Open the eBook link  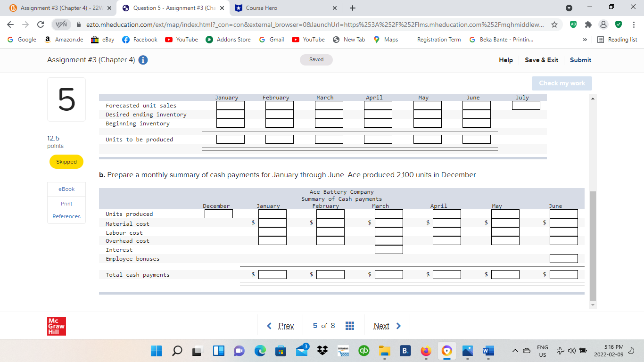point(66,189)
